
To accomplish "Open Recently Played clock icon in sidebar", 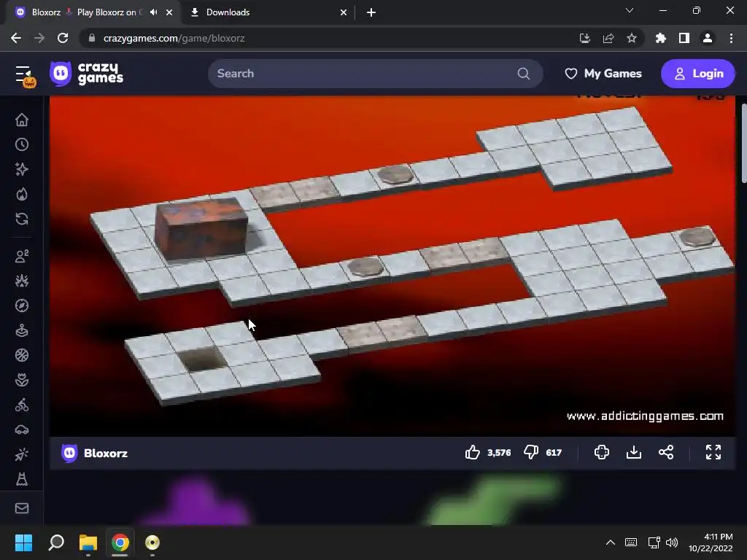I will coord(21,144).
